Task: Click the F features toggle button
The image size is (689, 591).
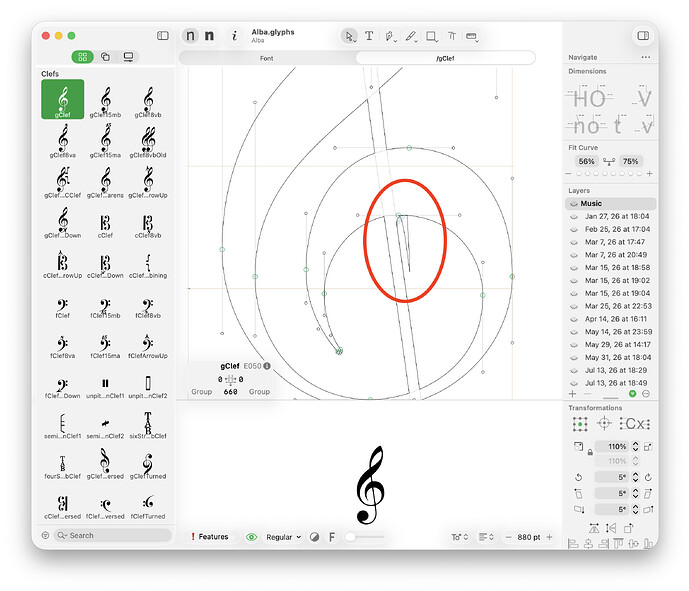Action: coord(332,537)
